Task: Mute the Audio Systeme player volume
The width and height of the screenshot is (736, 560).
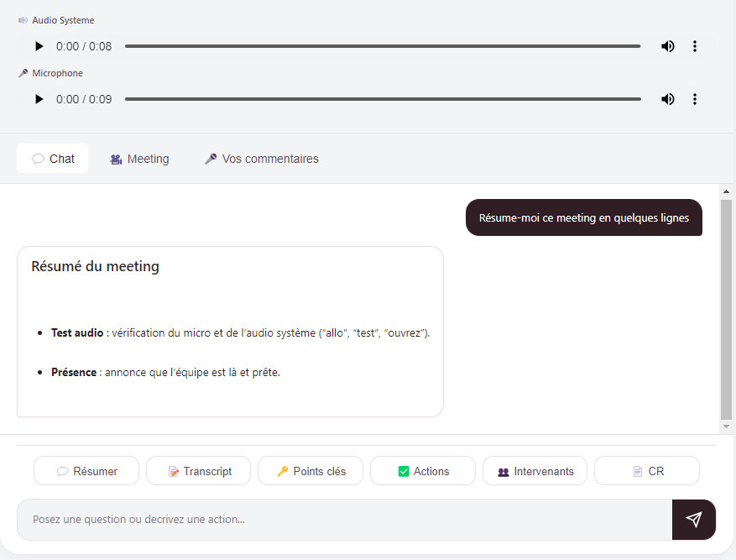Action: tap(668, 46)
